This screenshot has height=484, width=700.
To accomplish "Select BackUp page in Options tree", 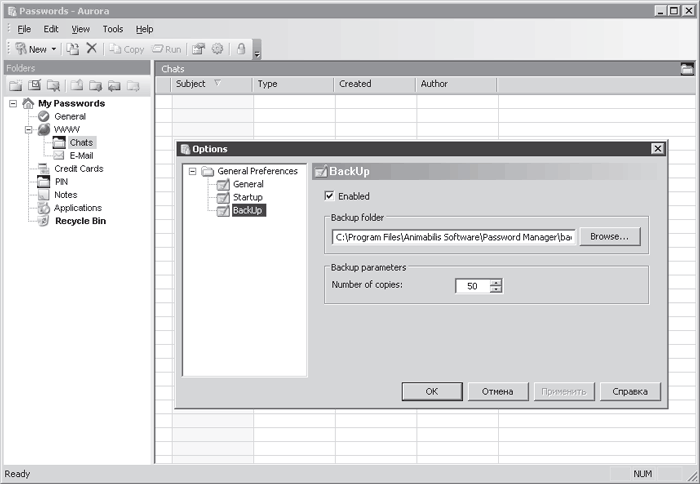I will pos(249,210).
